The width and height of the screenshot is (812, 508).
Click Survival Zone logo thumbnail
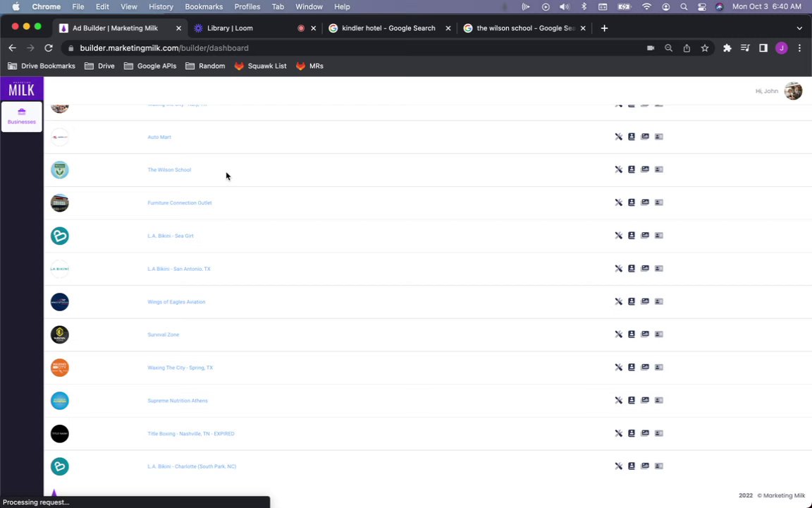coord(59,335)
